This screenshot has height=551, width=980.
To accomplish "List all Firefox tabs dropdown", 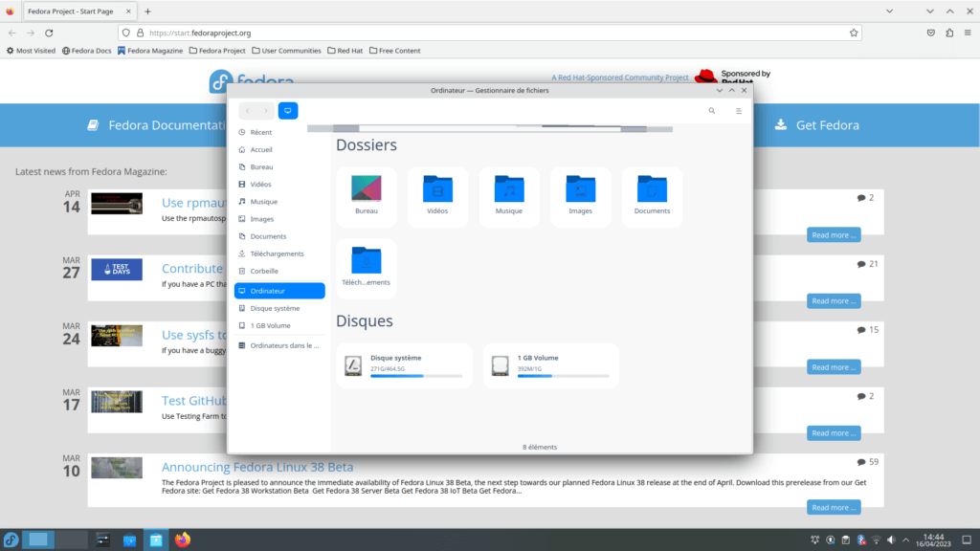I will pyautogui.click(x=889, y=11).
